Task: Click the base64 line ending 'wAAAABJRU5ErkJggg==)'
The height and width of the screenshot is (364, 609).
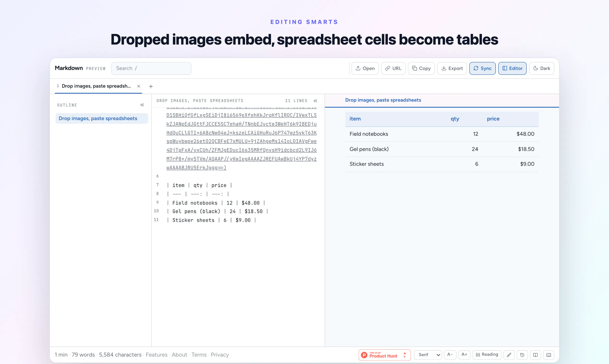Action: pos(196,168)
